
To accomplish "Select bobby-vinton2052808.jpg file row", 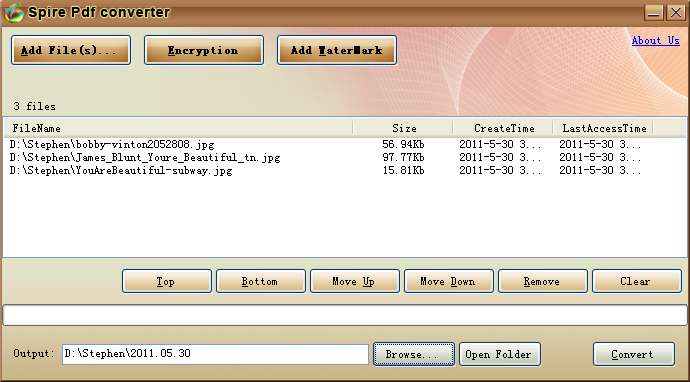I will (x=344, y=144).
